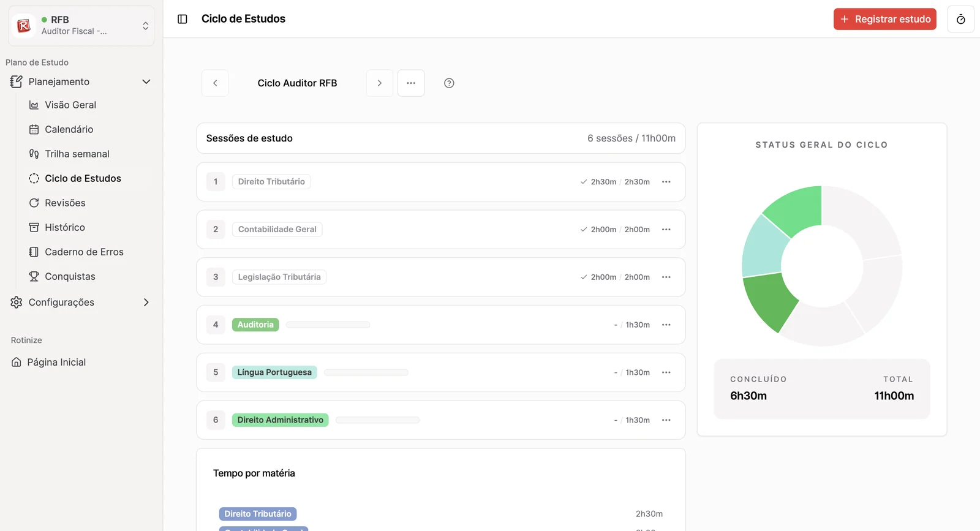Click the Registrar estudo button
The height and width of the screenshot is (531, 980).
(x=884, y=19)
